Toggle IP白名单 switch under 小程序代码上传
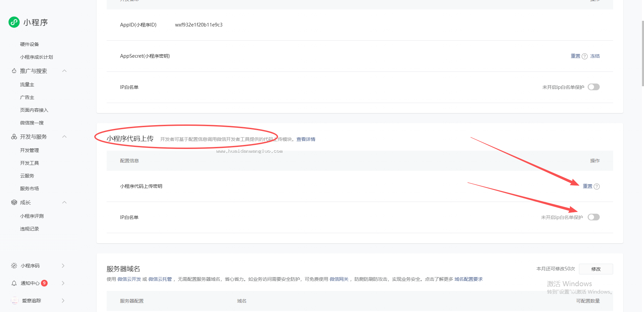Viewport: 644px width, 312px height. (x=594, y=217)
